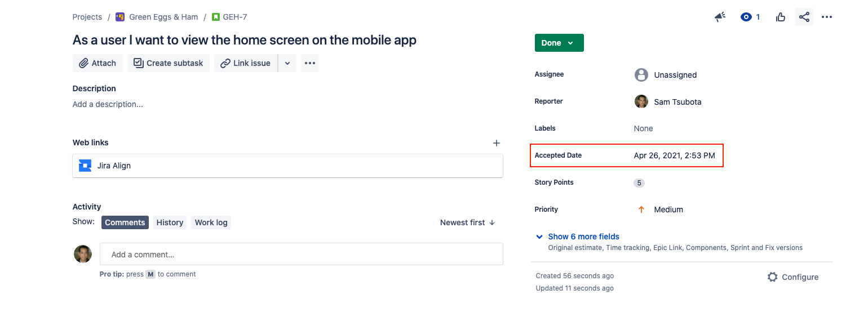Click the Green Eggs & Ham project icon
The width and height of the screenshot is (868, 321).
(x=120, y=17)
